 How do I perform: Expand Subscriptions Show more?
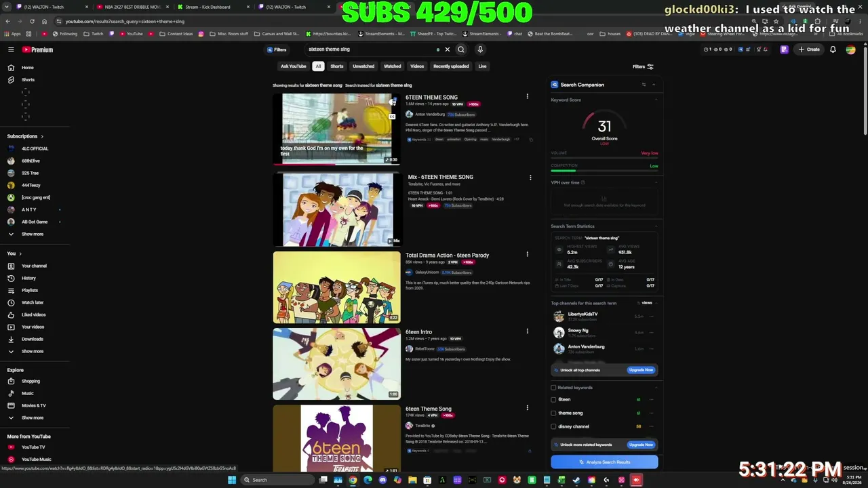tap(32, 234)
